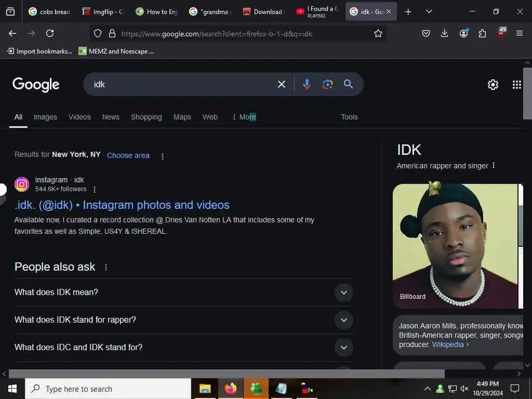Open Wikipedia link in IDK panel
The height and width of the screenshot is (399, 532).
click(448, 344)
